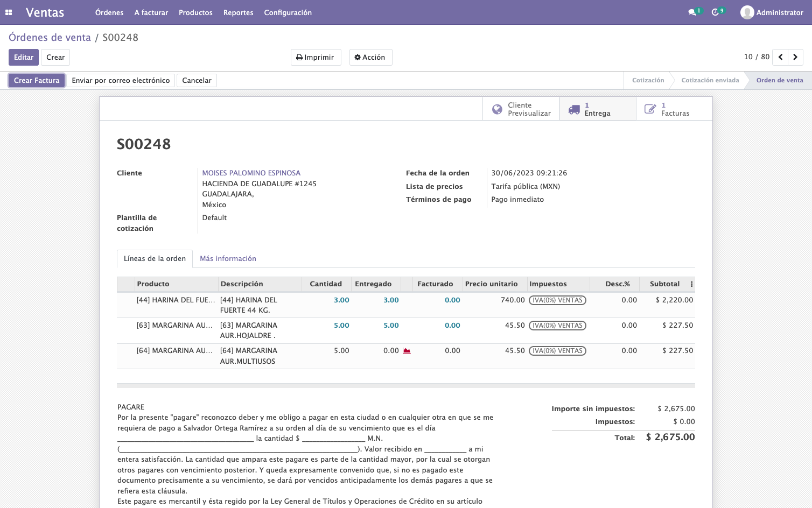
Task: Open the Configuración menu
Action: click(288, 12)
